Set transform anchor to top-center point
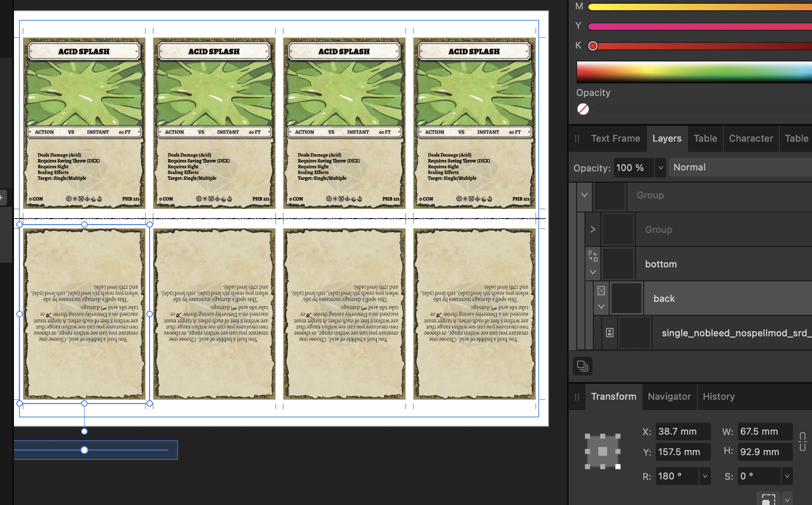Viewport: 812px width, 505px height. point(603,437)
